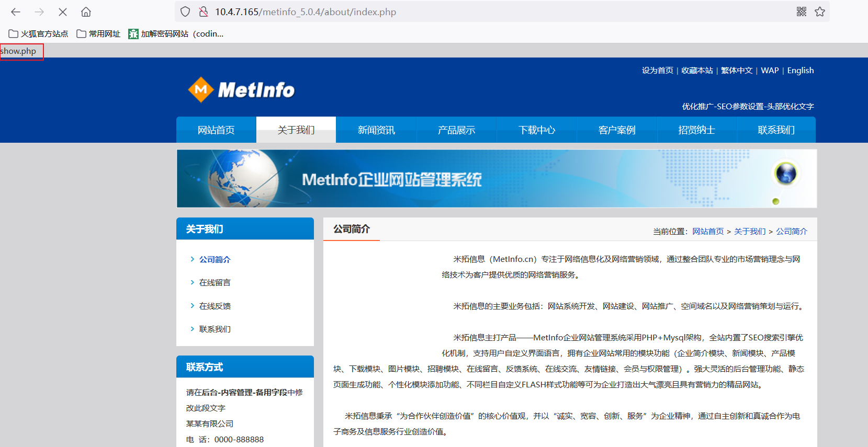
Task: Click the 设为首页 link
Action: pyautogui.click(x=658, y=71)
